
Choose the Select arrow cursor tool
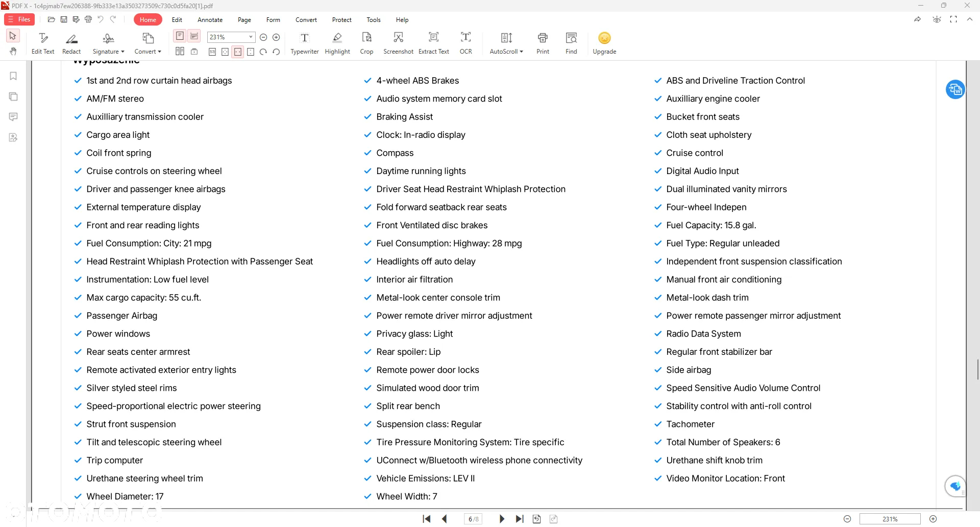13,36
